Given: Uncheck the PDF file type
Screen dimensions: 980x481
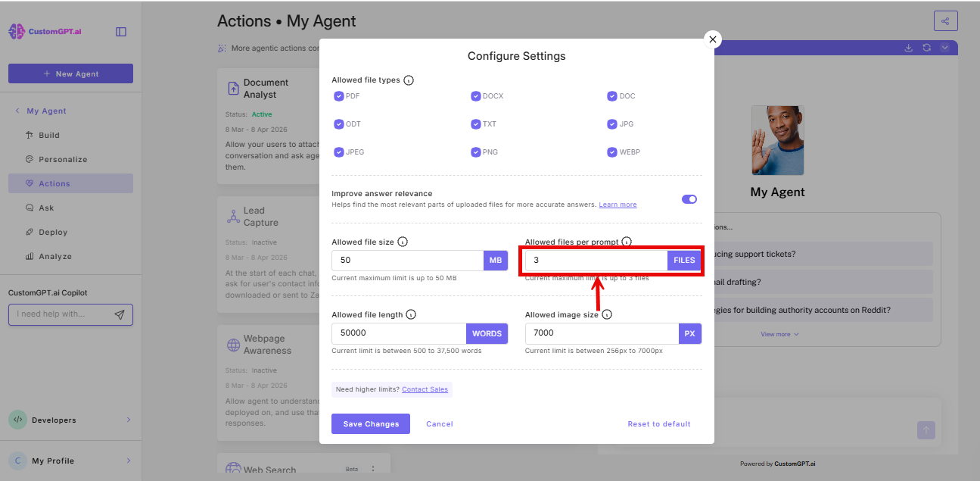Looking at the screenshot, I should pyautogui.click(x=339, y=96).
